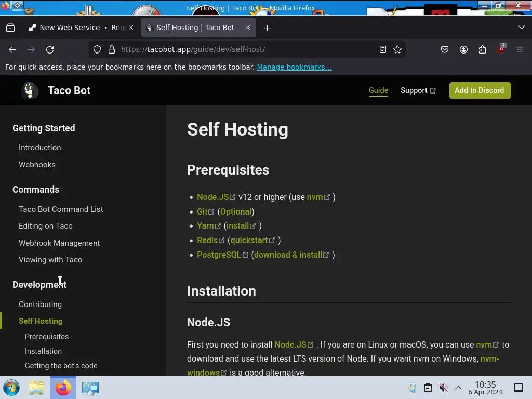Open the Optional link beside Git
Screen dimensions: 532x399
tap(236, 212)
